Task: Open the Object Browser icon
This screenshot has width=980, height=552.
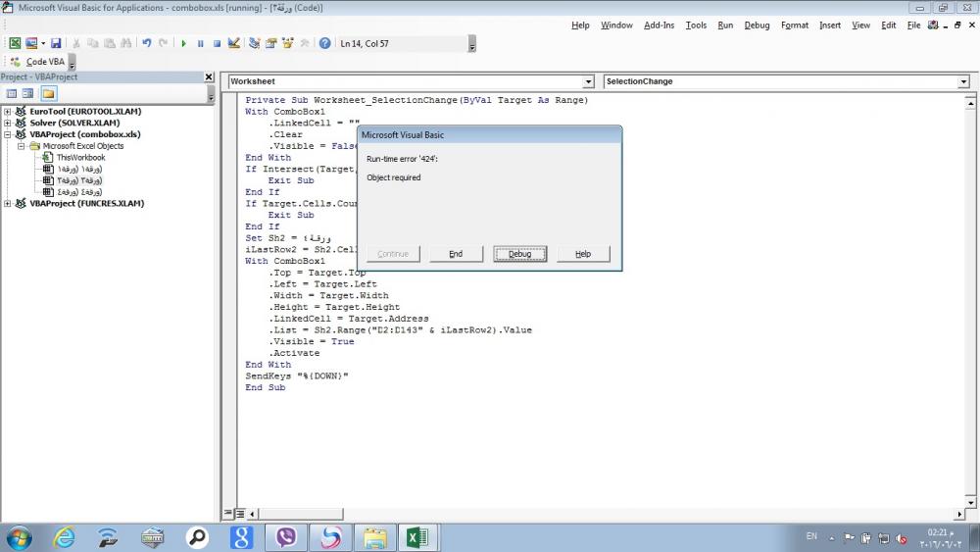Action: click(287, 43)
